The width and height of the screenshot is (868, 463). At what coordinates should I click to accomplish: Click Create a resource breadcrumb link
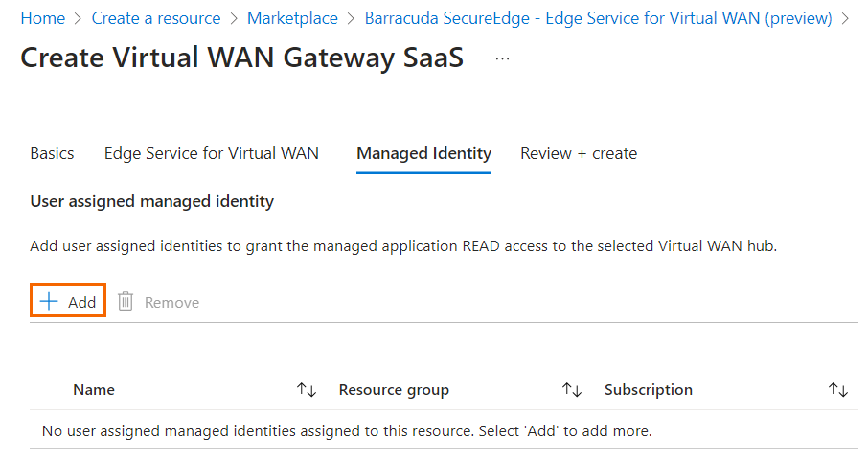156,18
